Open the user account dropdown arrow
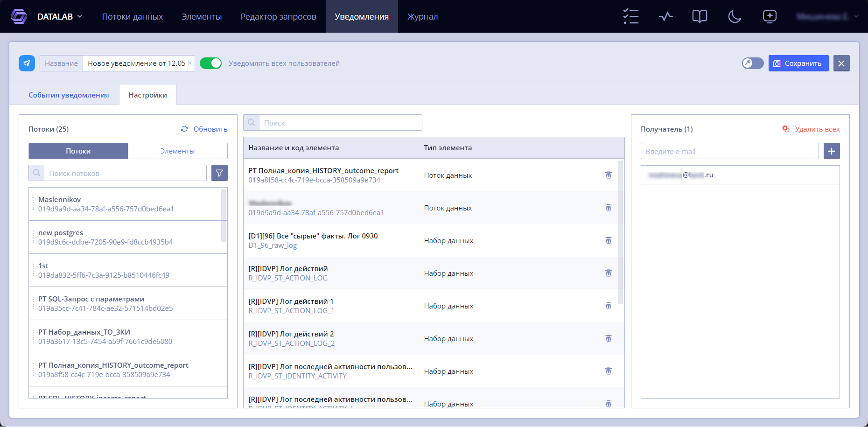Viewport: 868px width, 427px height. 856,16
